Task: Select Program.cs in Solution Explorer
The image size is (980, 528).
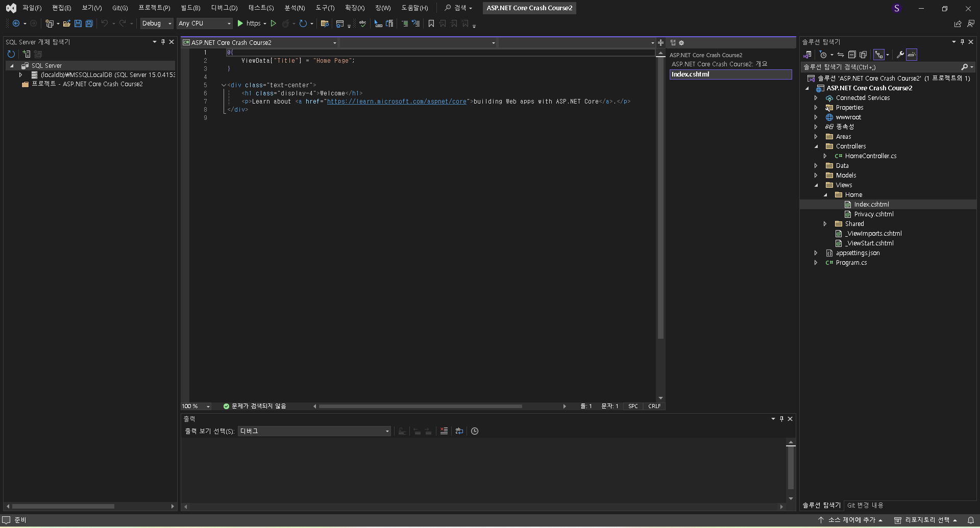Action: [851, 263]
